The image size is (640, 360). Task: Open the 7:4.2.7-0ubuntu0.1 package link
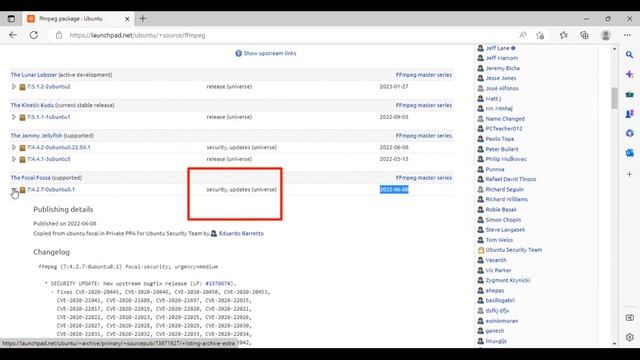point(51,189)
